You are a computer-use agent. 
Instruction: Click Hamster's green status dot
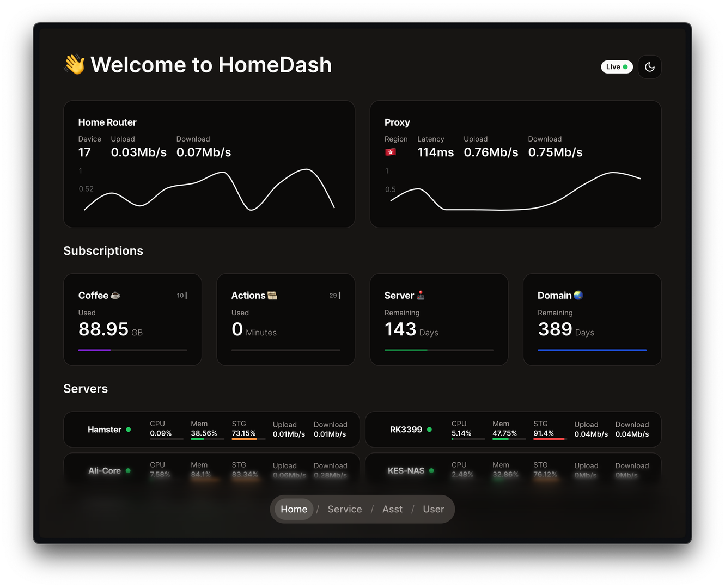pos(129,430)
